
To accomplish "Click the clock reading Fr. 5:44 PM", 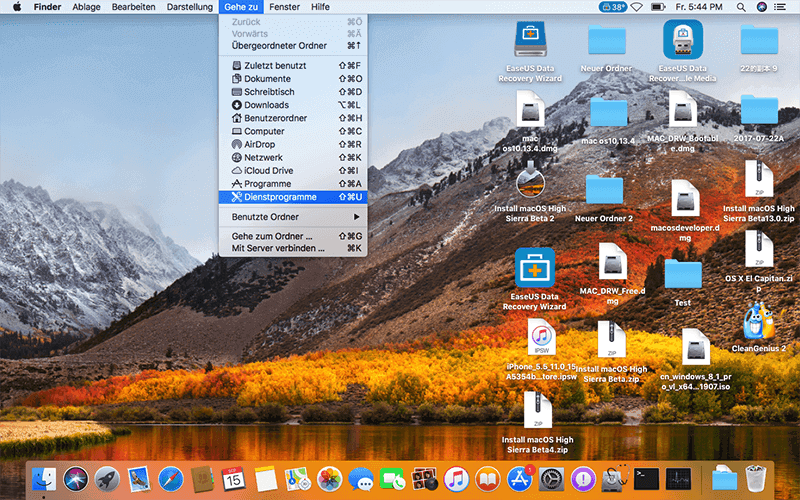I will (698, 7).
